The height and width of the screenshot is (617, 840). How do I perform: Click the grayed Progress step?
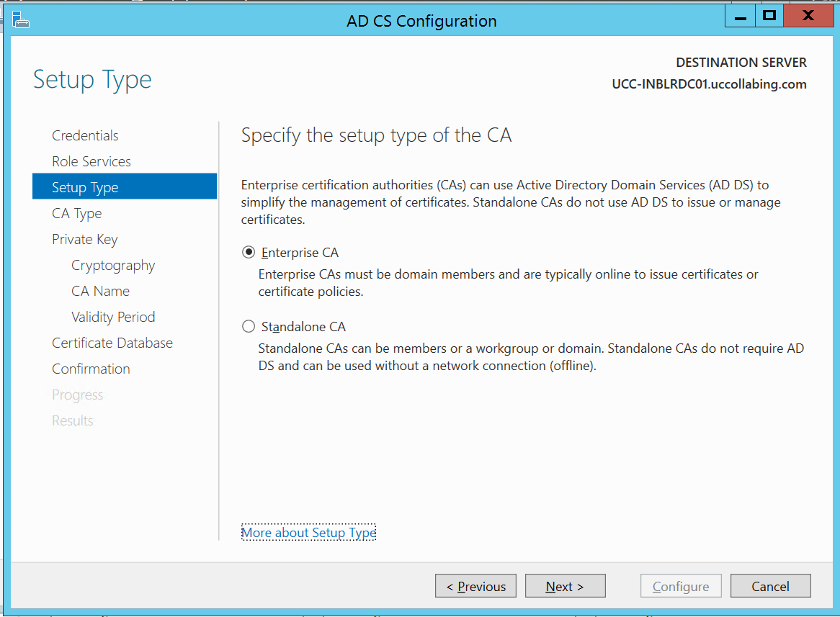pos(78,395)
